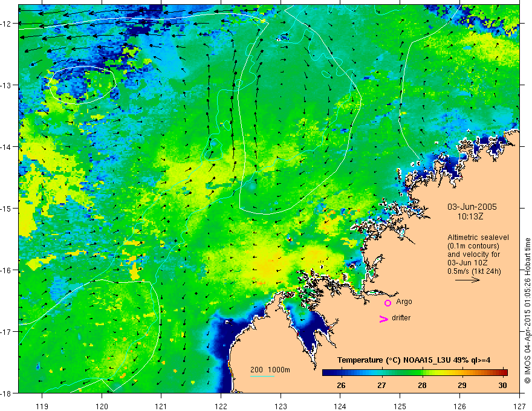Click the 0.5m/s velocity scale arrow
The height and width of the screenshot is (411, 532).
(x=467, y=280)
